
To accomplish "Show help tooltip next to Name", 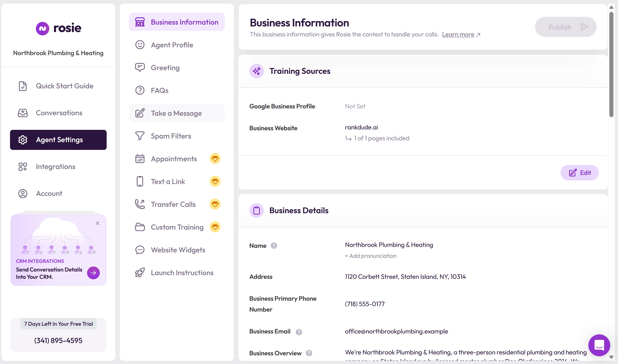I will click(274, 246).
